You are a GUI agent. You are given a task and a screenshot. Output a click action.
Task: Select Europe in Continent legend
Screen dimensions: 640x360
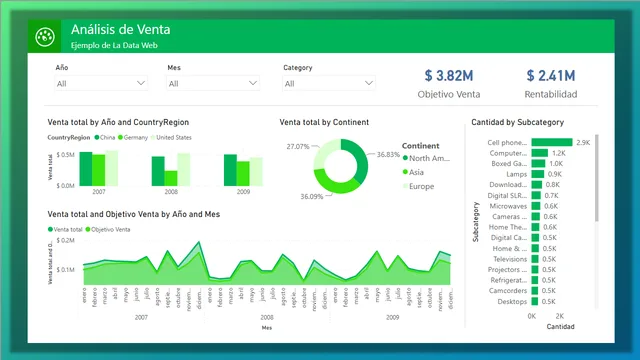point(418,186)
